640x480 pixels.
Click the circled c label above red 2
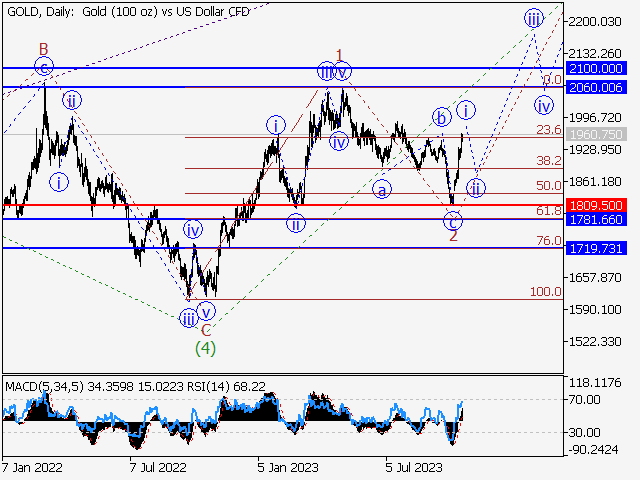[453, 222]
